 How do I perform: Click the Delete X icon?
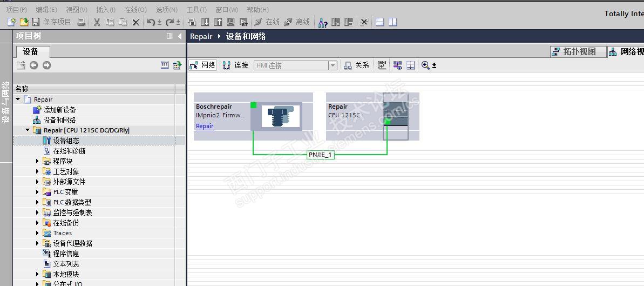tap(136, 22)
